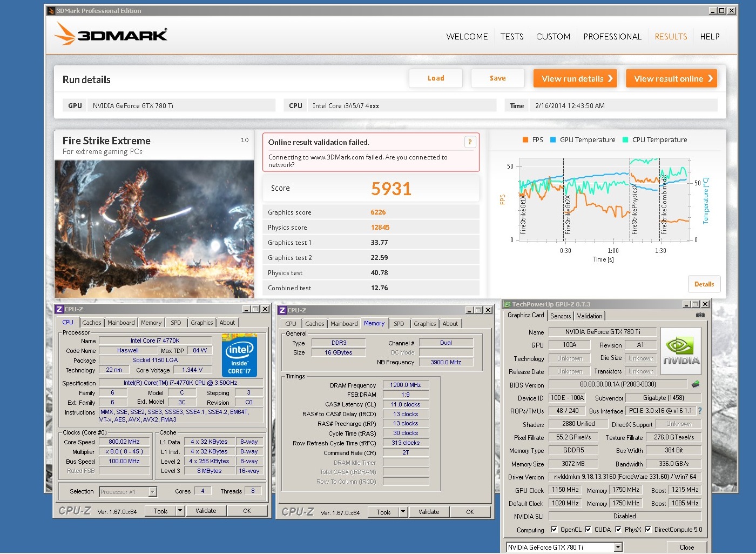
Task: Click the Driver Version field in GPU-Z
Action: coord(625,477)
